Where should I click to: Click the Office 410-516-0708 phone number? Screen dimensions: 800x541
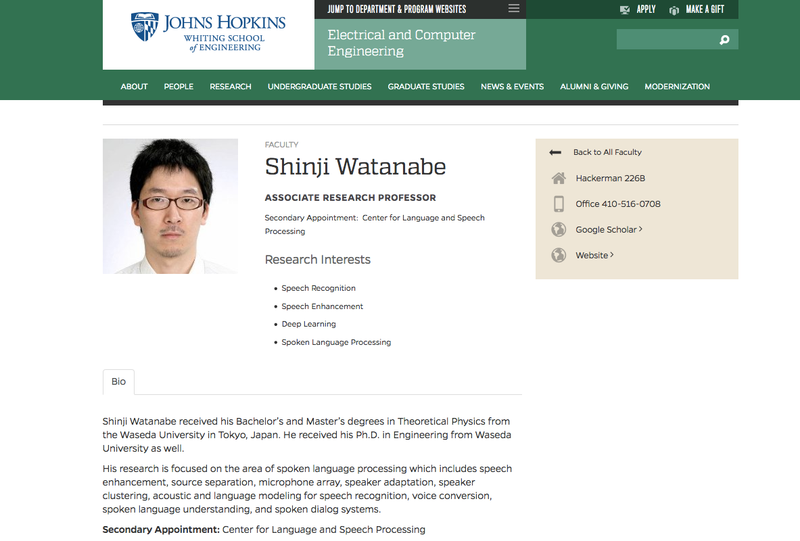pyautogui.click(x=618, y=204)
